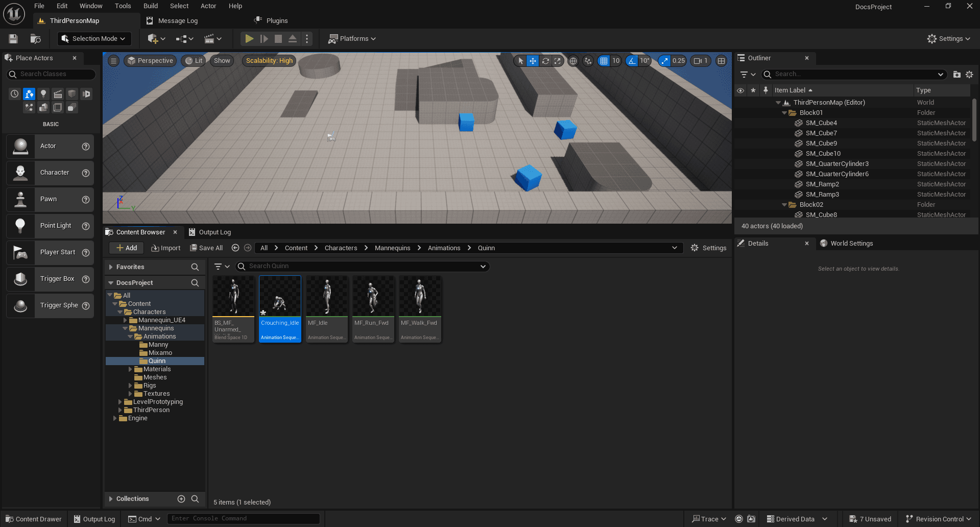The width and height of the screenshot is (980, 527).
Task: Activate the Rotate objects tool
Action: [545, 61]
